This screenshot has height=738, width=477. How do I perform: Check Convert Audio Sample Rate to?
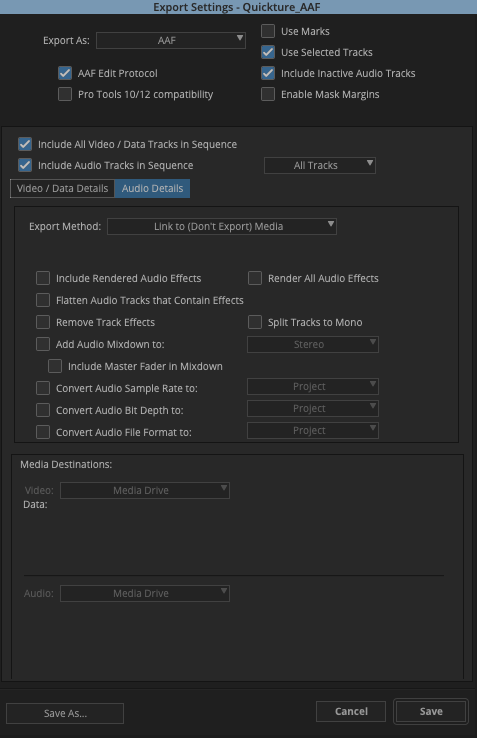click(43, 388)
